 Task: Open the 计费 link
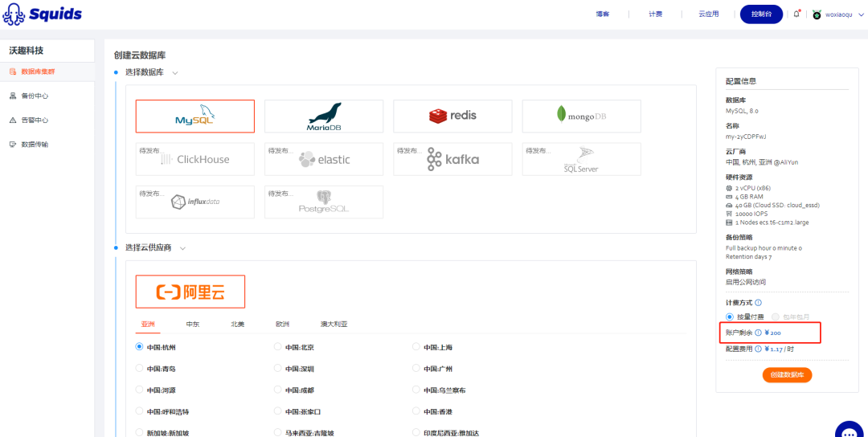click(x=656, y=14)
